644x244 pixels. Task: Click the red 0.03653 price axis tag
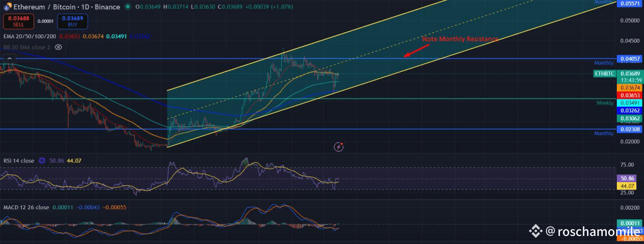630,95
